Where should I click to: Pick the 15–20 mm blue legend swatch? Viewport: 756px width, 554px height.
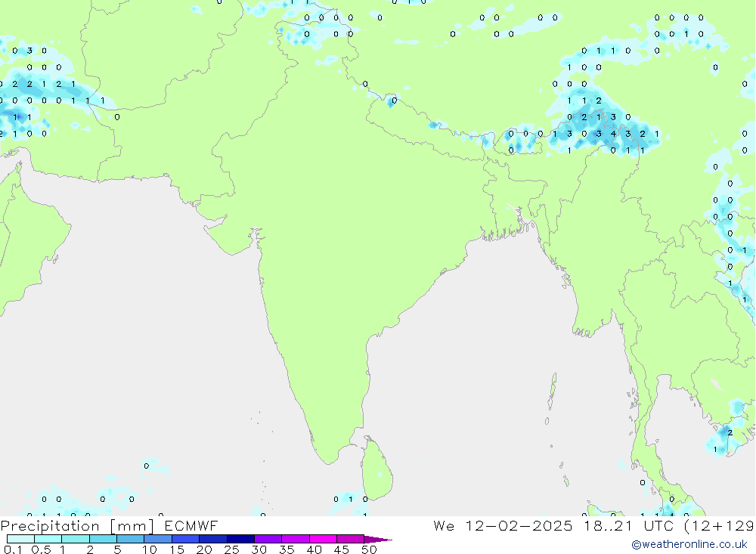(186, 539)
